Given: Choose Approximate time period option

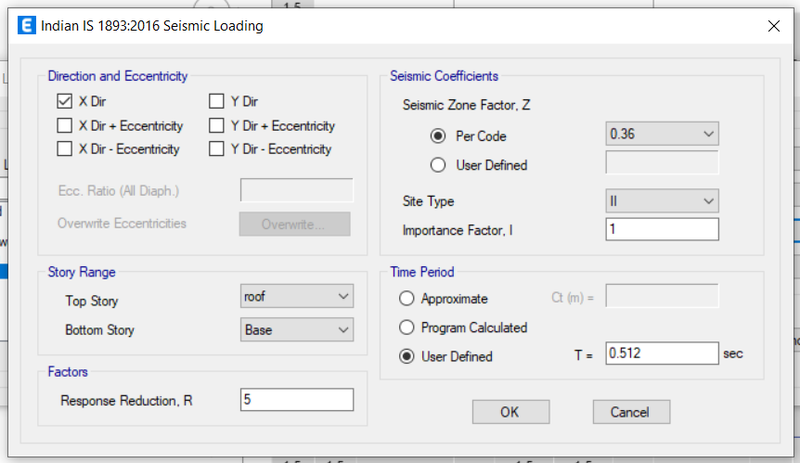Looking at the screenshot, I should [407, 298].
